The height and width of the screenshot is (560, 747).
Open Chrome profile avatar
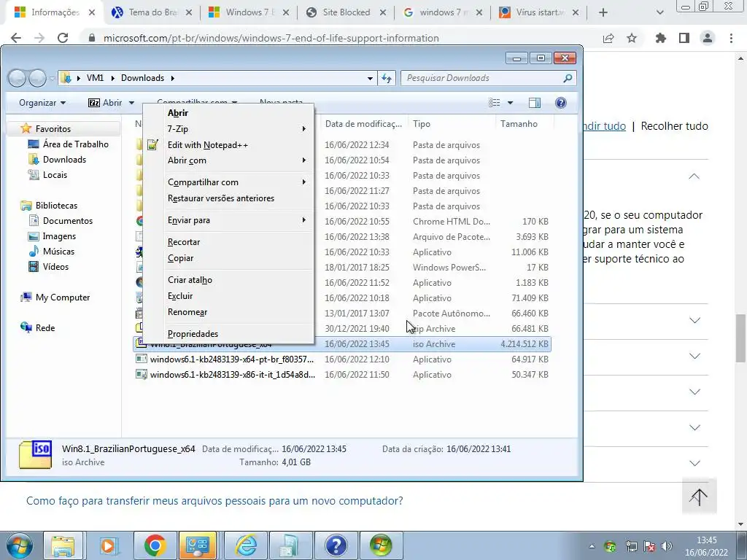click(x=708, y=38)
